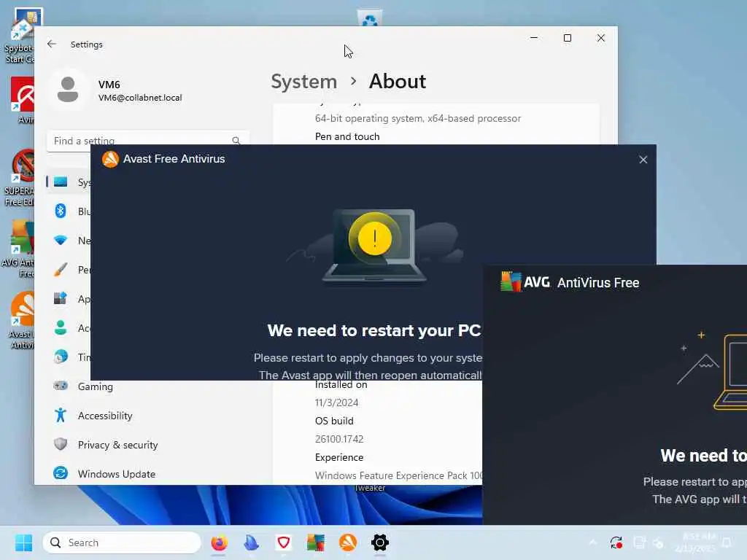Click the tray sync icon with red dot

point(616,542)
